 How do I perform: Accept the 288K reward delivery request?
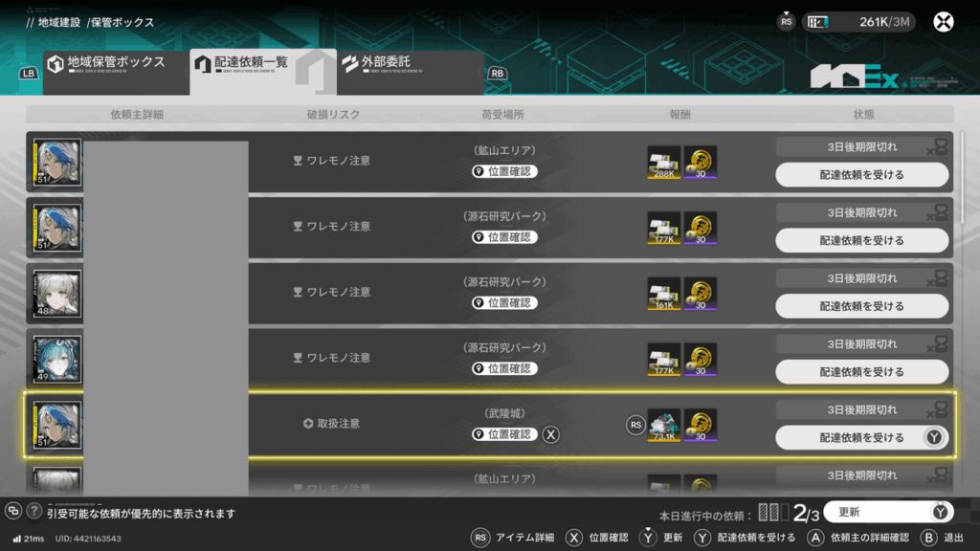pos(862,175)
